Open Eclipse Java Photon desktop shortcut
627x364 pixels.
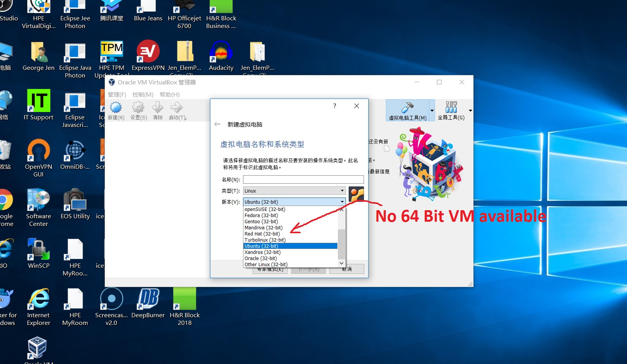pyautogui.click(x=75, y=60)
